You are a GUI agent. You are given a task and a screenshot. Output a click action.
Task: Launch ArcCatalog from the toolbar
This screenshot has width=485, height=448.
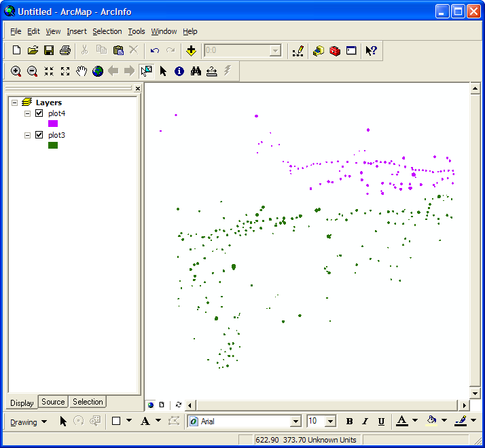(x=319, y=50)
